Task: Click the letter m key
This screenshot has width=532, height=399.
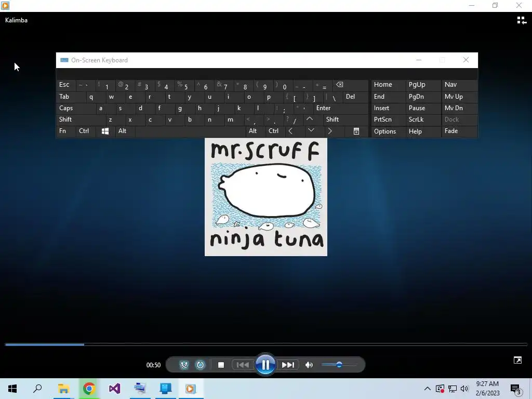Action: [234, 119]
